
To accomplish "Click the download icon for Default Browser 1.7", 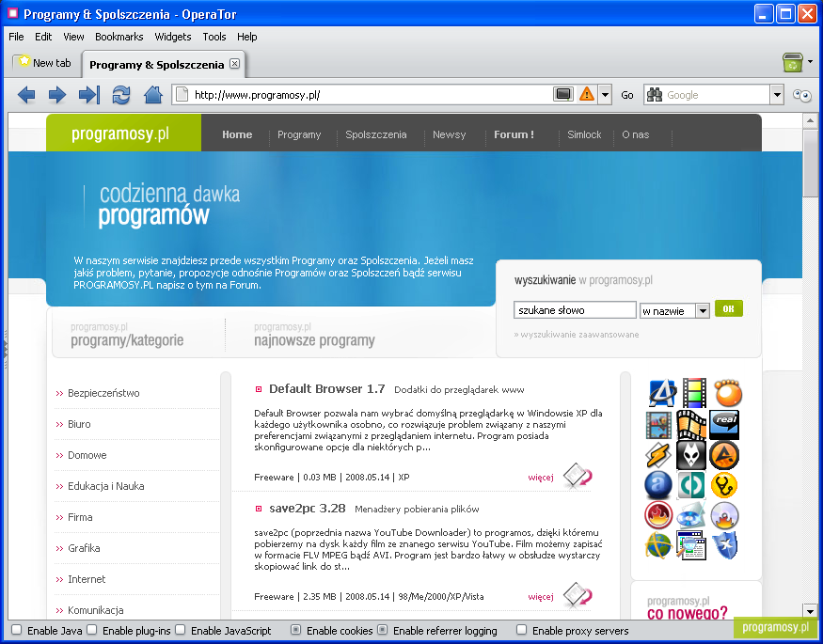I will click(x=578, y=476).
